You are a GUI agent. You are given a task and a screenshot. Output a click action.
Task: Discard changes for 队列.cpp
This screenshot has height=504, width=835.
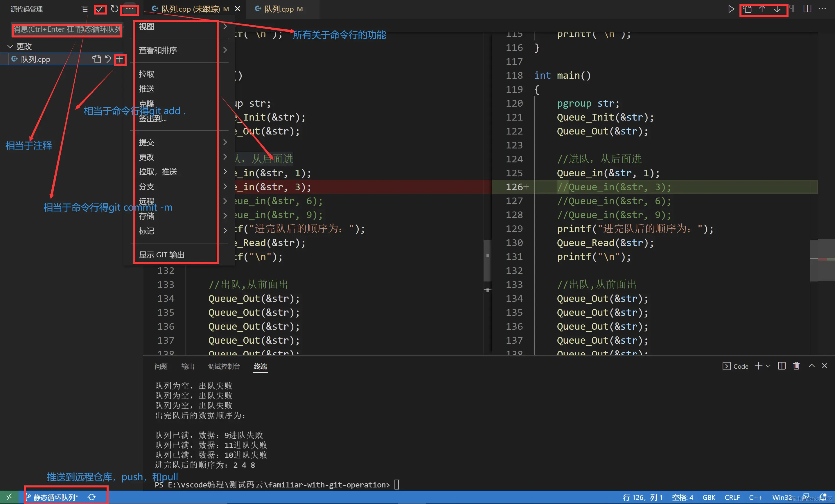(108, 59)
